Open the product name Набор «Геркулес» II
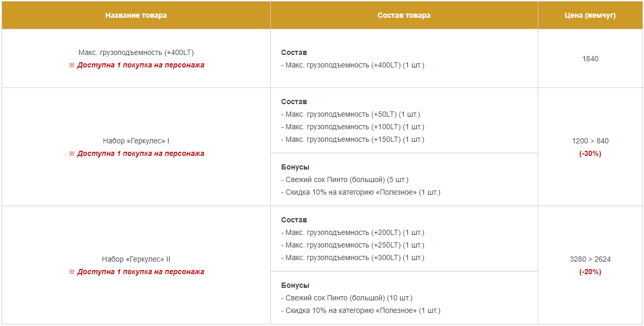This screenshot has height=326, width=644. (136, 259)
